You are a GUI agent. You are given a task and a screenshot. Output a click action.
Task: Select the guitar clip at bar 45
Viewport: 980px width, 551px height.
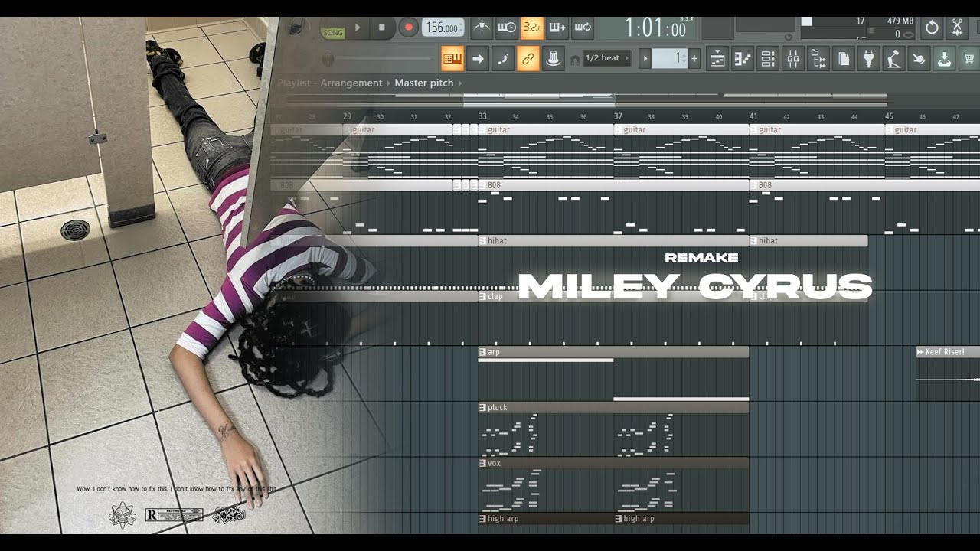(933, 130)
